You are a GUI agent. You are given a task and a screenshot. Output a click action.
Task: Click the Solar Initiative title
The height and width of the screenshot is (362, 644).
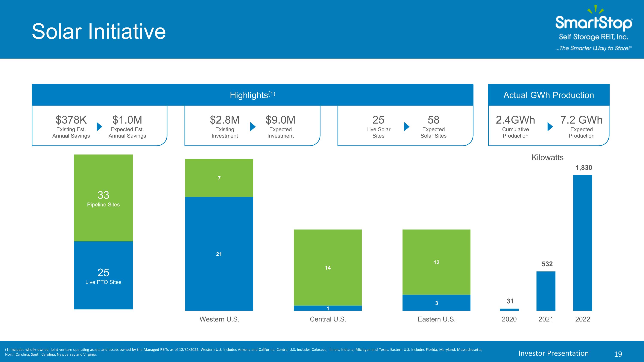[x=99, y=32]
